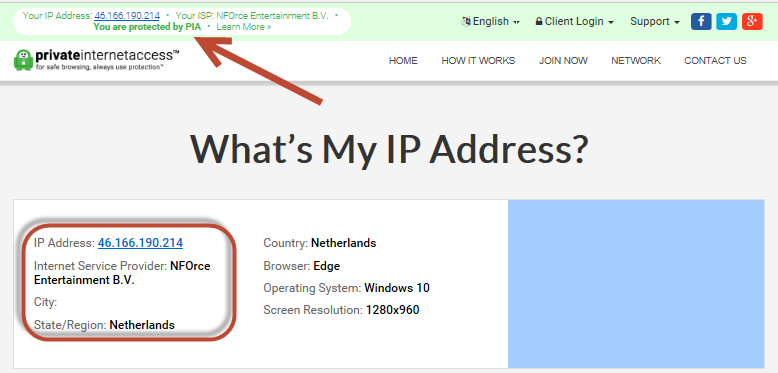
Task: Click the lock icon beside Client Login
Action: click(539, 22)
